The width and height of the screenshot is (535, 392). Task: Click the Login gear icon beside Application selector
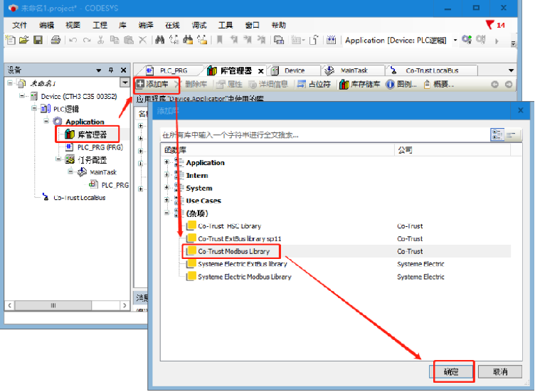(x=467, y=40)
